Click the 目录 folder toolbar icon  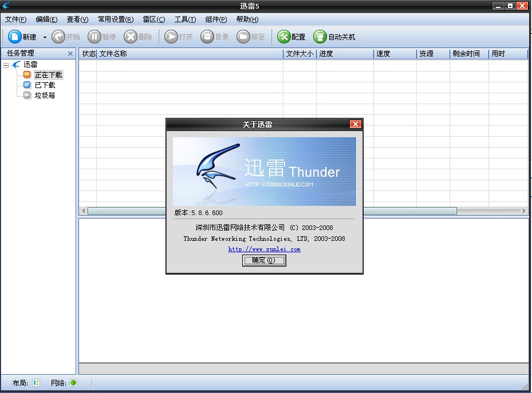pyautogui.click(x=207, y=37)
